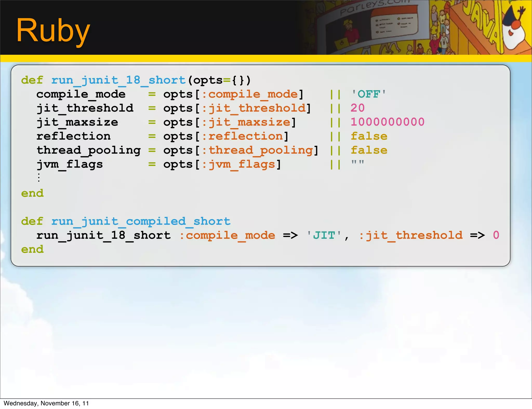Viewport: 532px width, 409px height.
Task: Click the Ruby slide title
Action: [53, 31]
